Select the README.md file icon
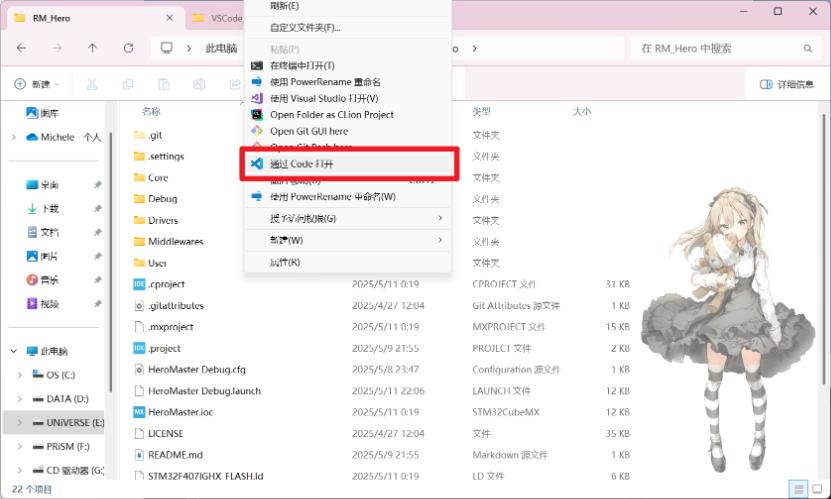Viewport: 831px width, 499px height. pos(139,455)
